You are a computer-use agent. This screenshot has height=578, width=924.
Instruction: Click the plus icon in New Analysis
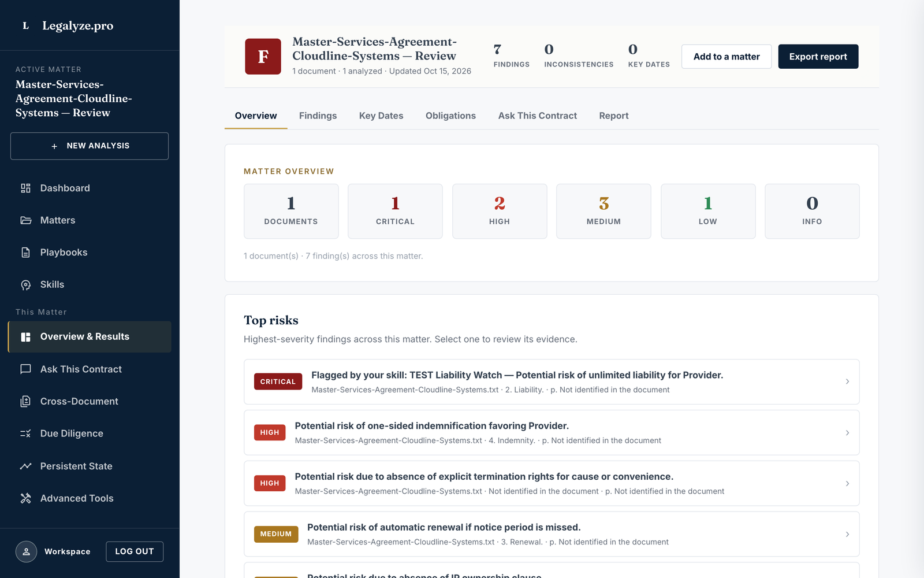(x=54, y=146)
